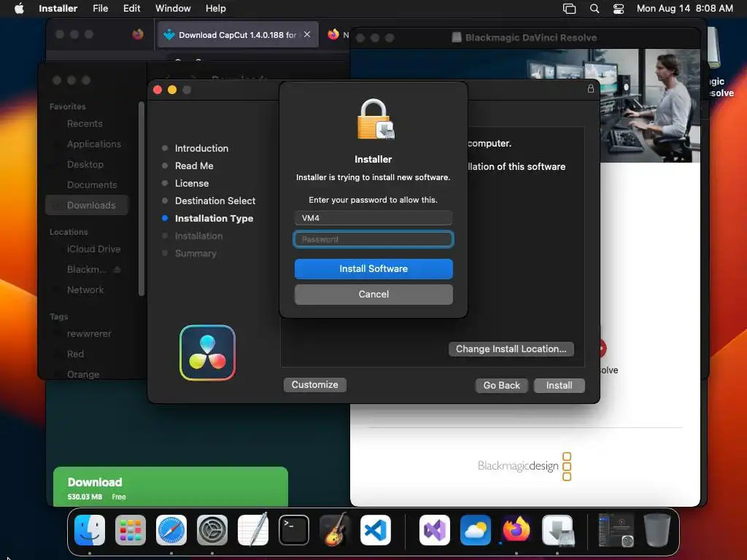Open Safari from the Dock
The width and height of the screenshot is (747, 560).
pos(171,530)
